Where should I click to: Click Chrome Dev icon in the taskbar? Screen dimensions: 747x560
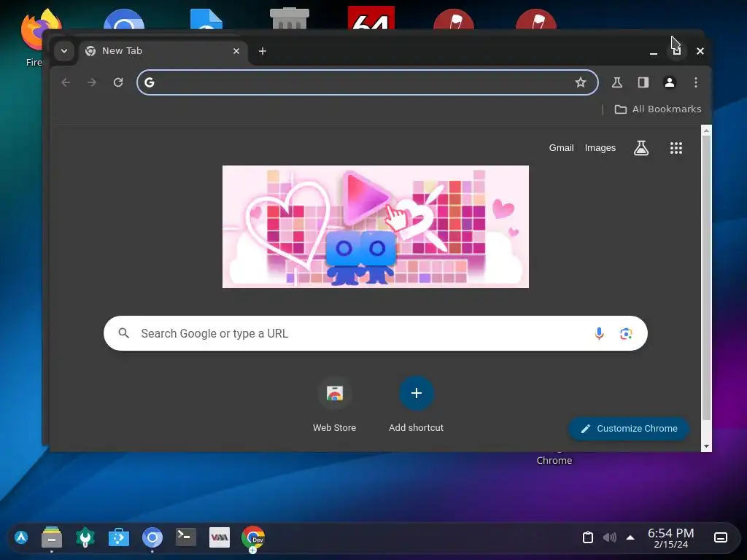pos(253,537)
